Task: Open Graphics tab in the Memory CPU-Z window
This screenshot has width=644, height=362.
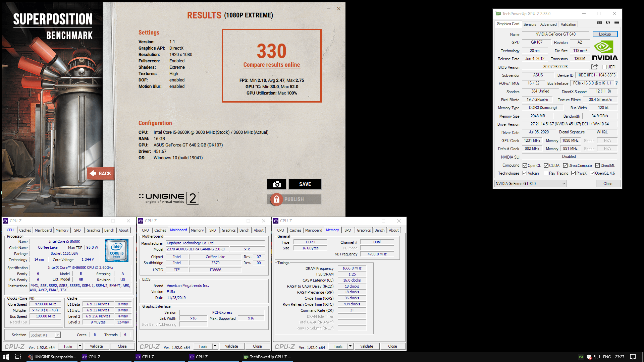Action: (364, 230)
